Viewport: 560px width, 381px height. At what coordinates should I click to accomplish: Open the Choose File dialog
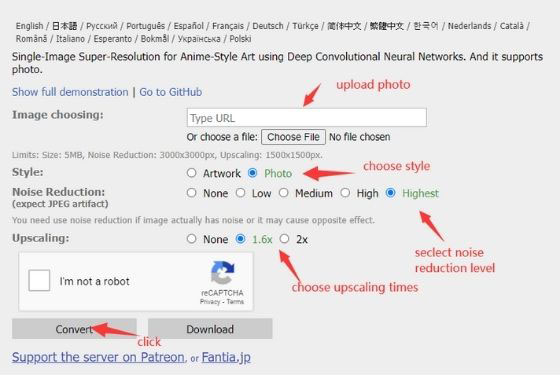tap(293, 137)
